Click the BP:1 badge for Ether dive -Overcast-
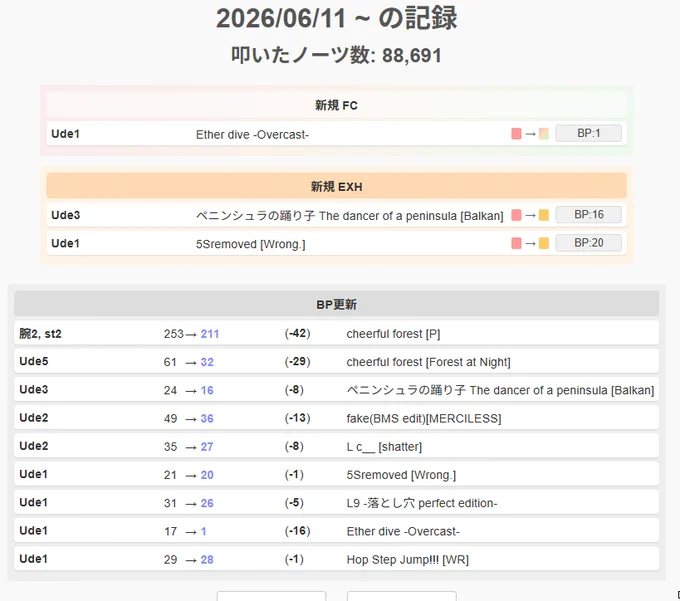The height and width of the screenshot is (601, 680). click(x=588, y=133)
